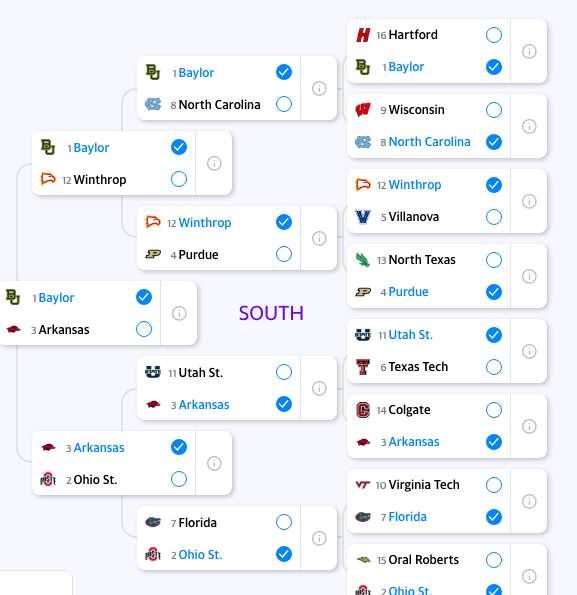This screenshot has height=595, width=577.
Task: View info for North Texas vs Purdue
Action: point(529,276)
